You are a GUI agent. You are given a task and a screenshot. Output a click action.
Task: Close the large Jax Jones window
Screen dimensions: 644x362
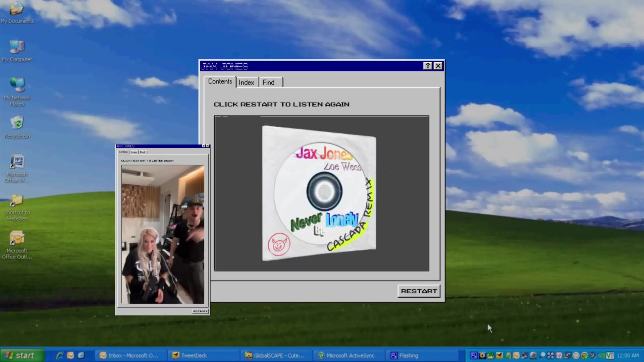pos(438,66)
